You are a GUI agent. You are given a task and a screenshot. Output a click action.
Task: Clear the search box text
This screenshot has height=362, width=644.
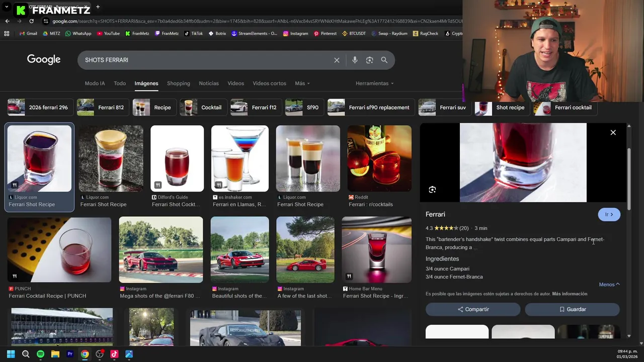[x=337, y=60]
